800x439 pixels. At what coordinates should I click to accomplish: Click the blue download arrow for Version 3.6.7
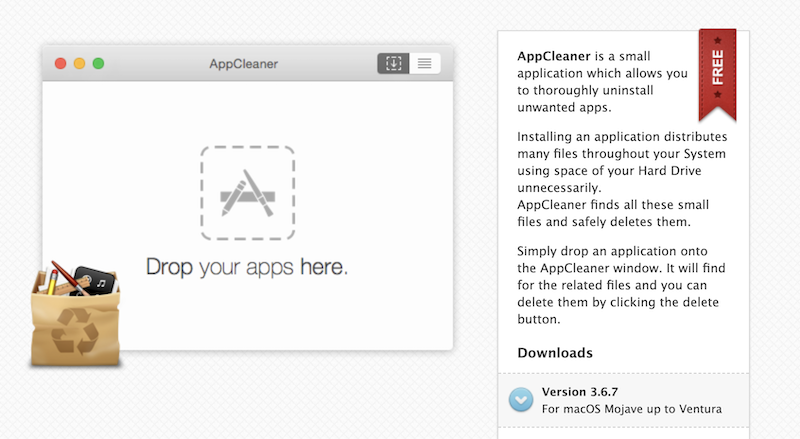tap(521, 400)
